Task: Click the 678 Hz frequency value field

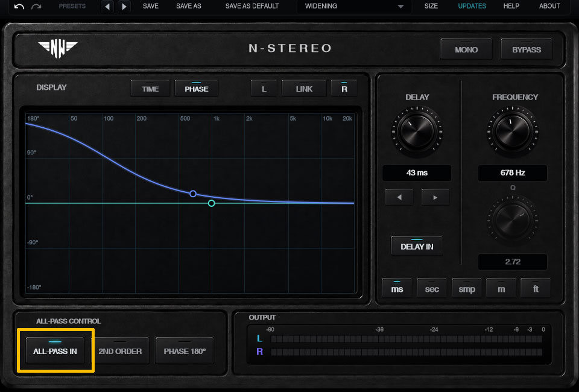Action: [513, 172]
